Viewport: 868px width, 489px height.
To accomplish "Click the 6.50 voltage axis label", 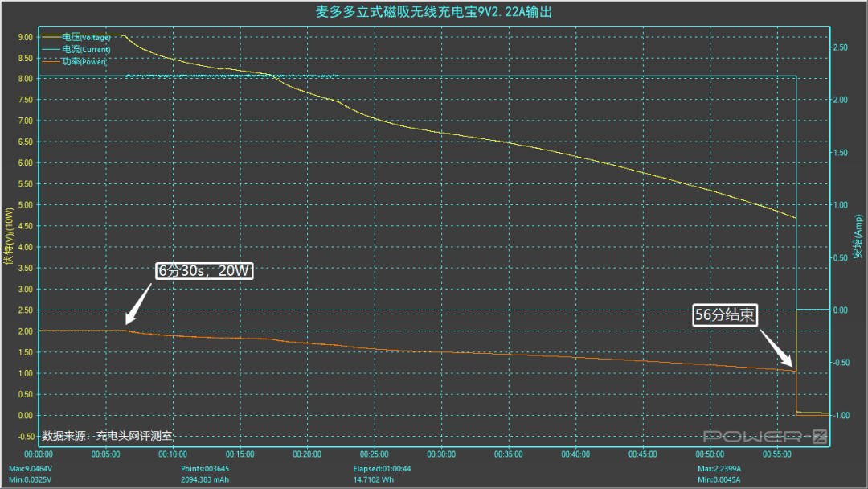I will point(26,142).
